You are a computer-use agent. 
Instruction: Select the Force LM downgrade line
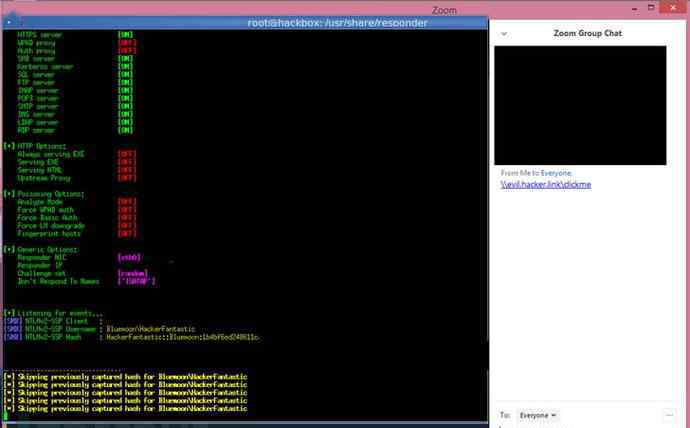(x=77, y=226)
